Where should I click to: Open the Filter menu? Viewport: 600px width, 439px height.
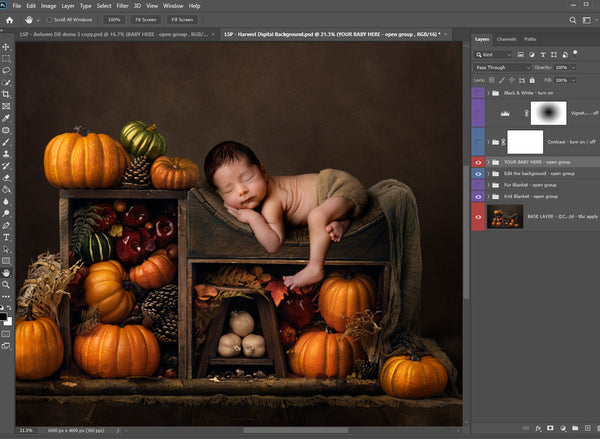coord(124,5)
